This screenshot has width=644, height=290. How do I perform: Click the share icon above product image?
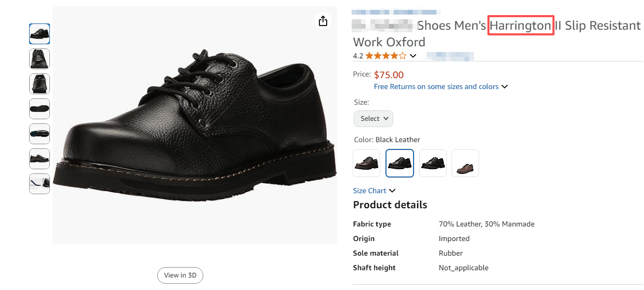(323, 21)
